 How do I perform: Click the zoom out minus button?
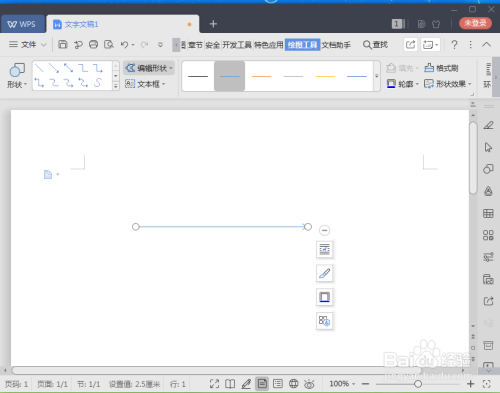coord(366,384)
